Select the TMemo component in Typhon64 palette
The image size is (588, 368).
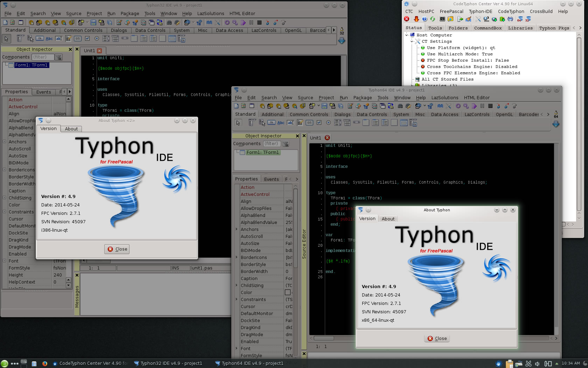point(300,123)
